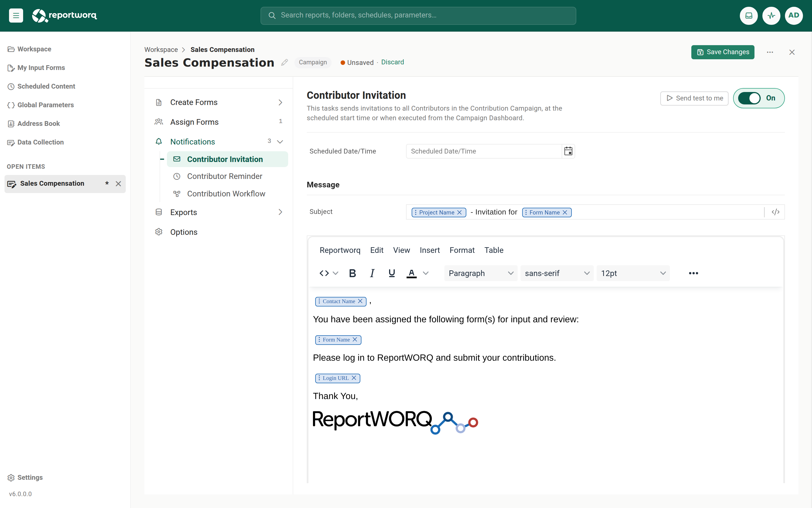
Task: Open the Edit menu in editor
Action: pos(377,250)
